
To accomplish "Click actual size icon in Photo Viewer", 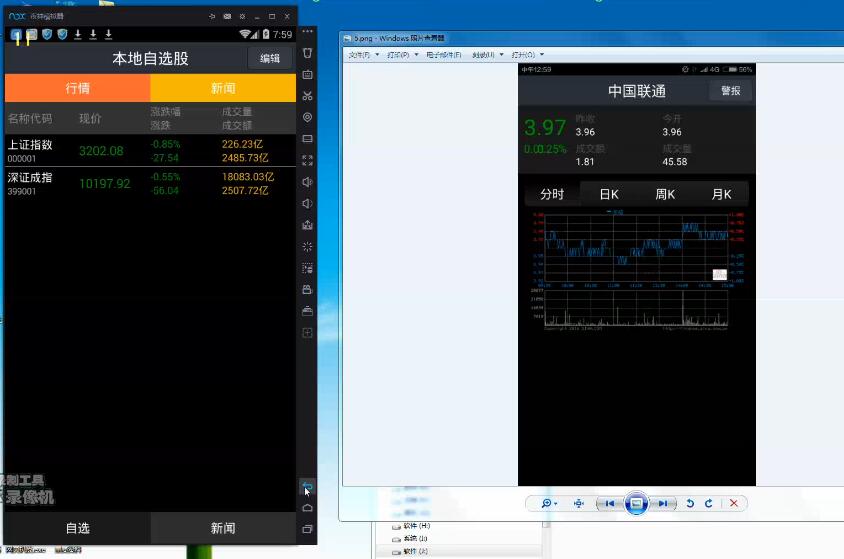I will [579, 503].
